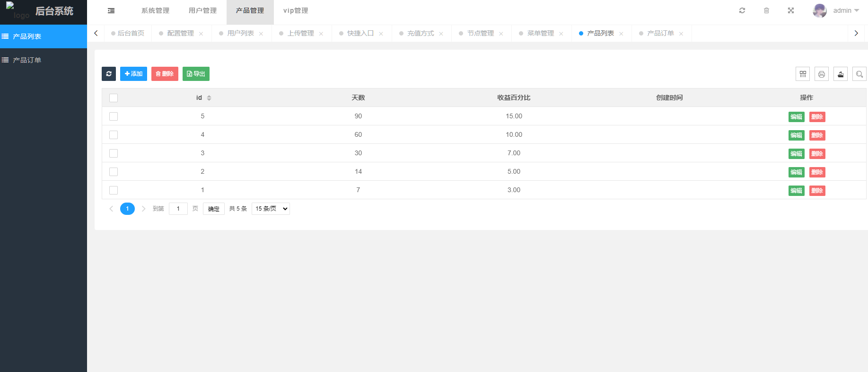Switch to the 产品订单 tab
The image size is (868, 372).
pos(660,33)
